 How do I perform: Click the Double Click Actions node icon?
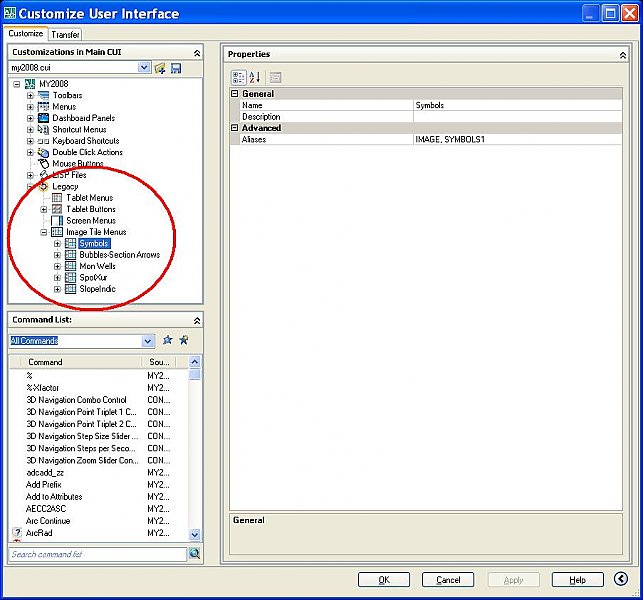43,152
